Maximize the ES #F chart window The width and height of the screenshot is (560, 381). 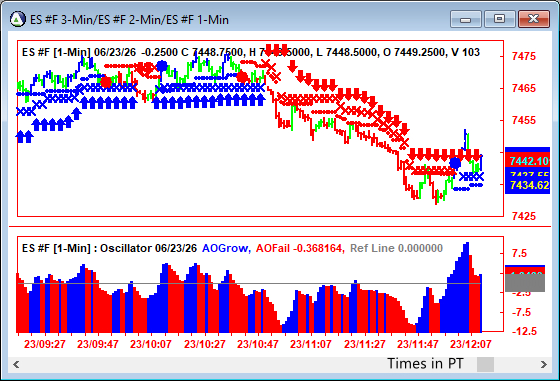499,19
